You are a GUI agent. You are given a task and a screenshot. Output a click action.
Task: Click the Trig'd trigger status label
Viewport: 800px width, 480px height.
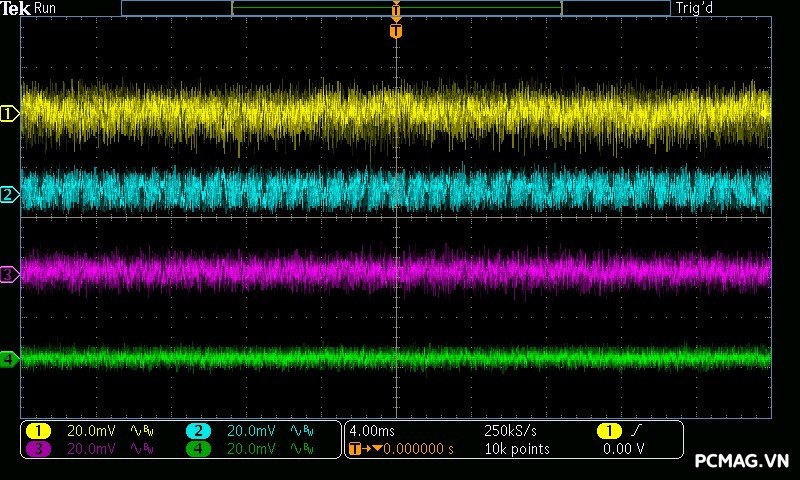point(694,9)
